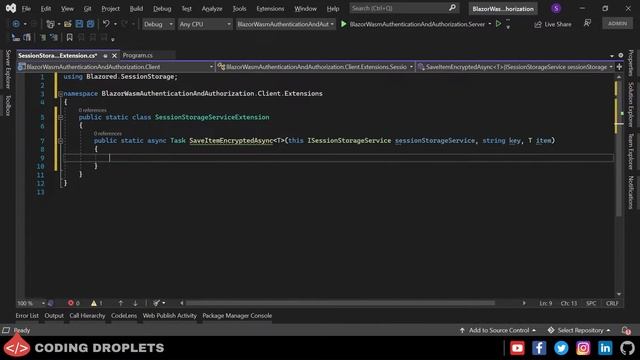
Task: Collapse the SessionStorageServiceExtension class block
Action: (x=60, y=118)
